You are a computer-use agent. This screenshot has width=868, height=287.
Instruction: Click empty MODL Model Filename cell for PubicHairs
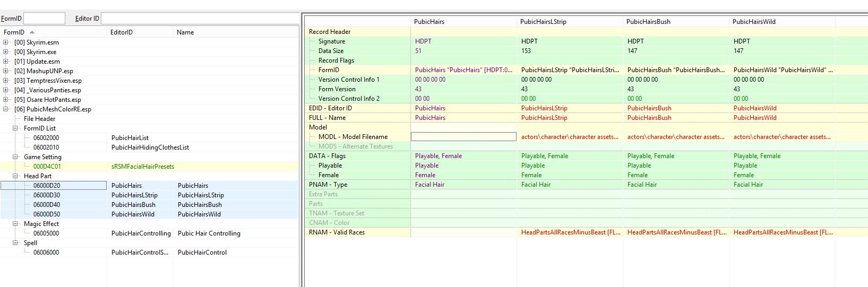pyautogui.click(x=463, y=137)
